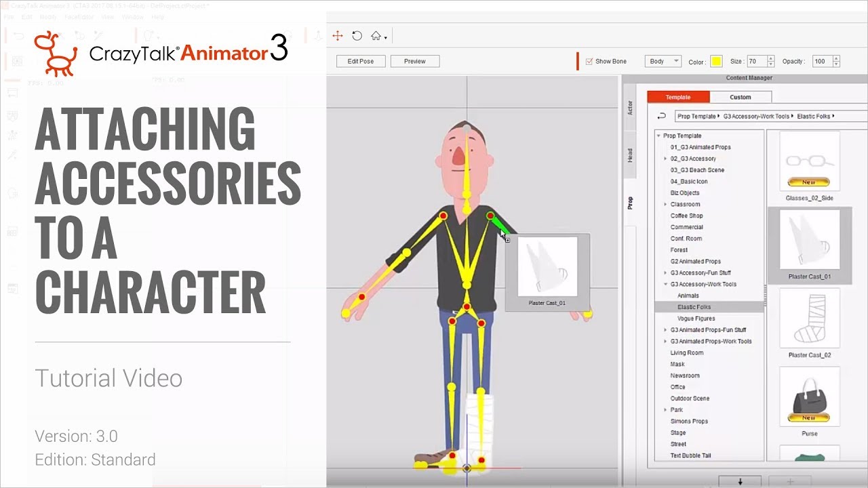Select the Forest folder
This screenshot has height=488, width=868.
pyautogui.click(x=679, y=250)
